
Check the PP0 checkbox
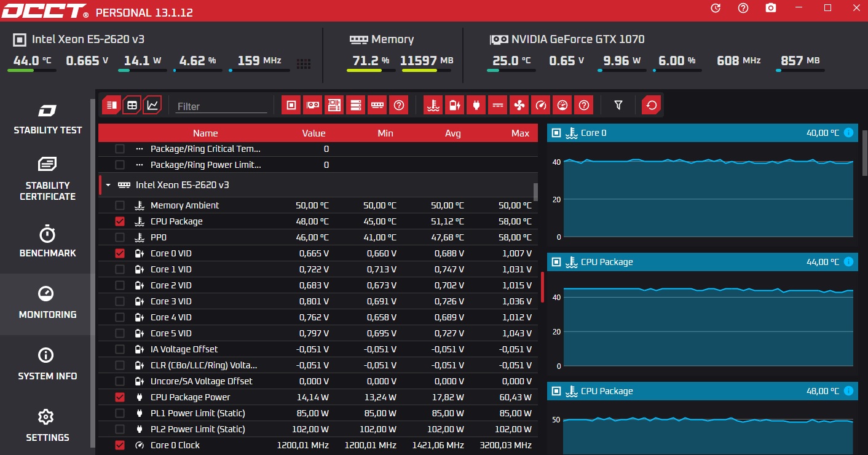tap(120, 237)
